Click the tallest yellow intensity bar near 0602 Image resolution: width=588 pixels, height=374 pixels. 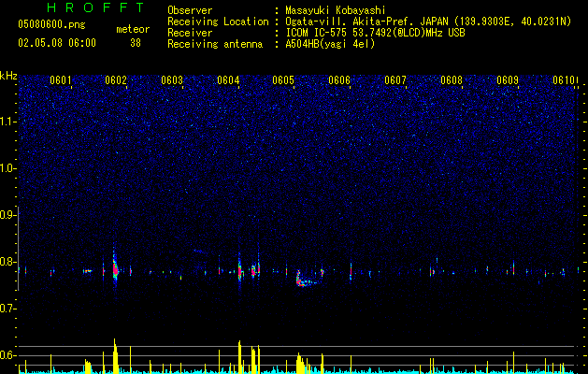click(115, 356)
